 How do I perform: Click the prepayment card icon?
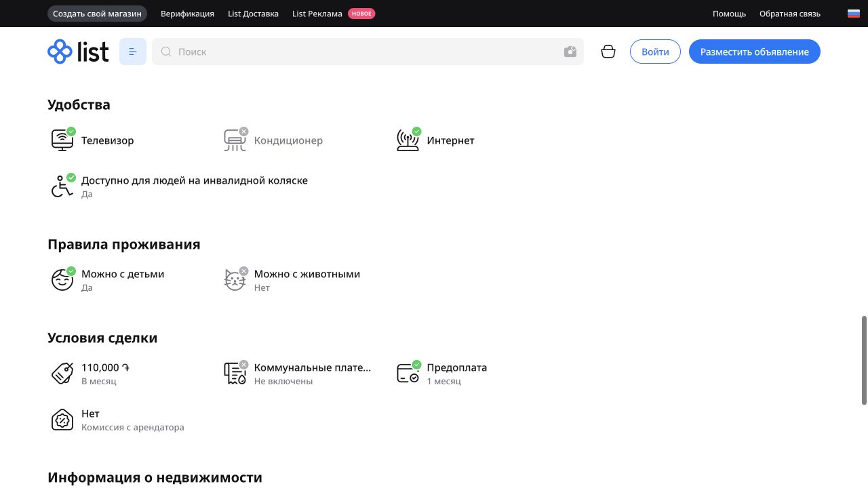[x=408, y=373]
